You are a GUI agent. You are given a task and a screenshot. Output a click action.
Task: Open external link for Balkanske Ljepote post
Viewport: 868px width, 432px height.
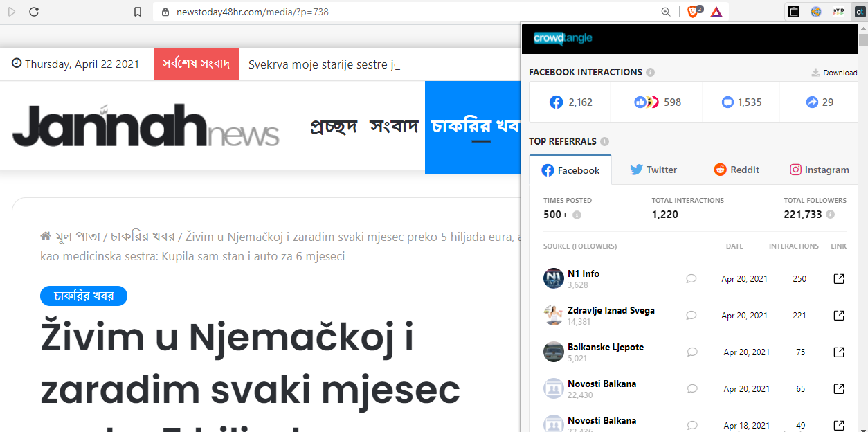[x=838, y=352]
